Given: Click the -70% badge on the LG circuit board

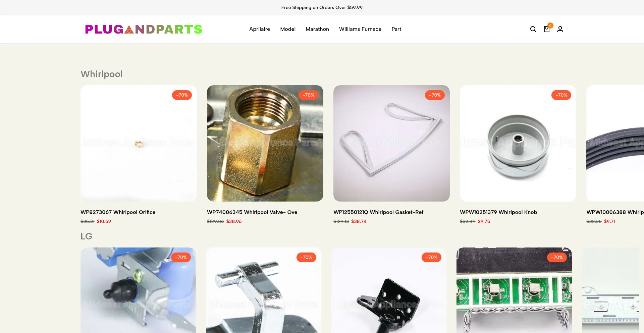Looking at the screenshot, I should pyautogui.click(x=557, y=257).
